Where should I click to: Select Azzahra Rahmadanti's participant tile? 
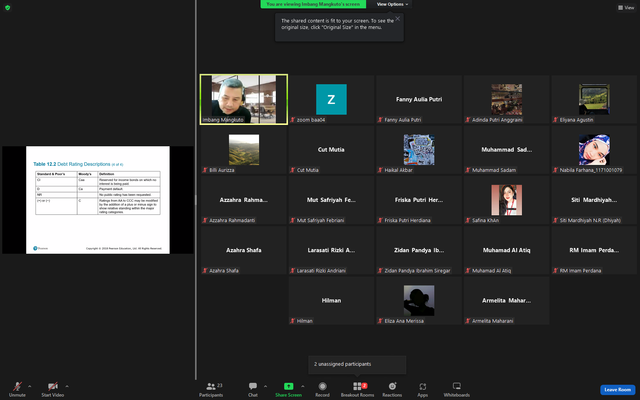(x=244, y=200)
